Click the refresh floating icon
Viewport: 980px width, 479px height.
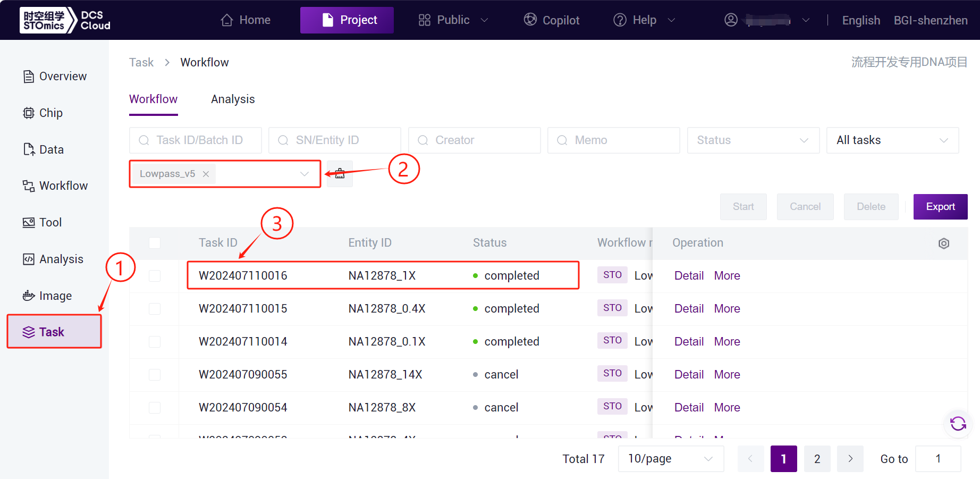tap(958, 424)
